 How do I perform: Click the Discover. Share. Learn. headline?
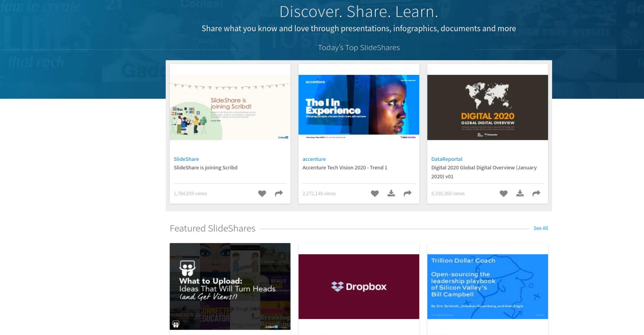click(359, 12)
